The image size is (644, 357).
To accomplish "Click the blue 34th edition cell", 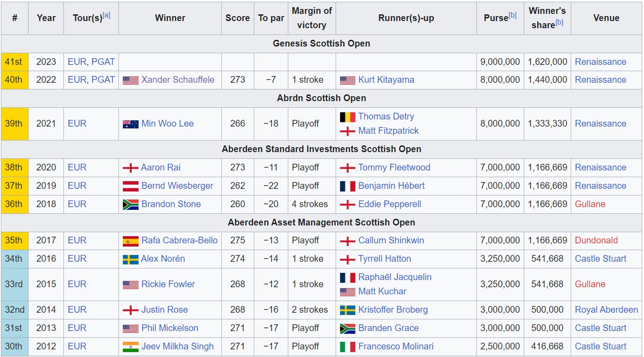I will [14, 259].
